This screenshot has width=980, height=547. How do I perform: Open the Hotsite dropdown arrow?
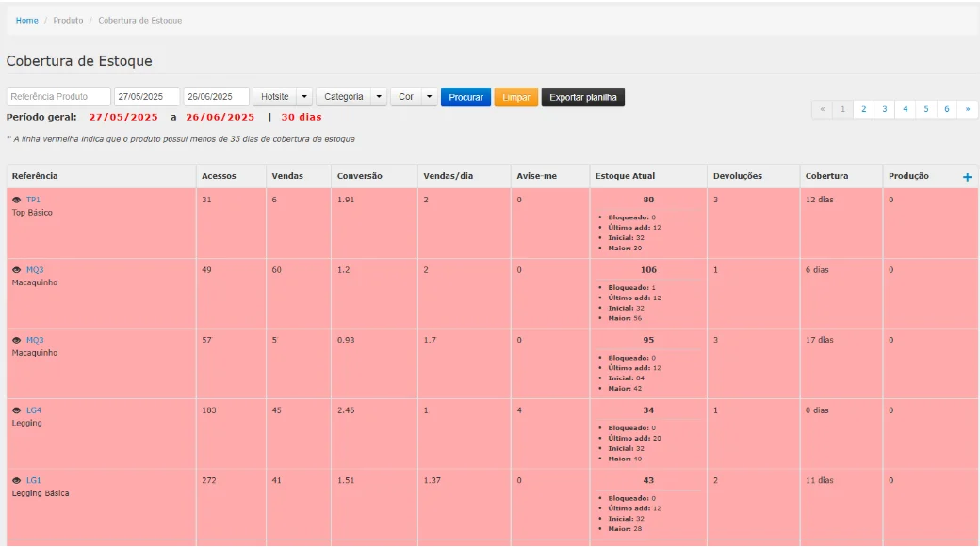pos(304,97)
